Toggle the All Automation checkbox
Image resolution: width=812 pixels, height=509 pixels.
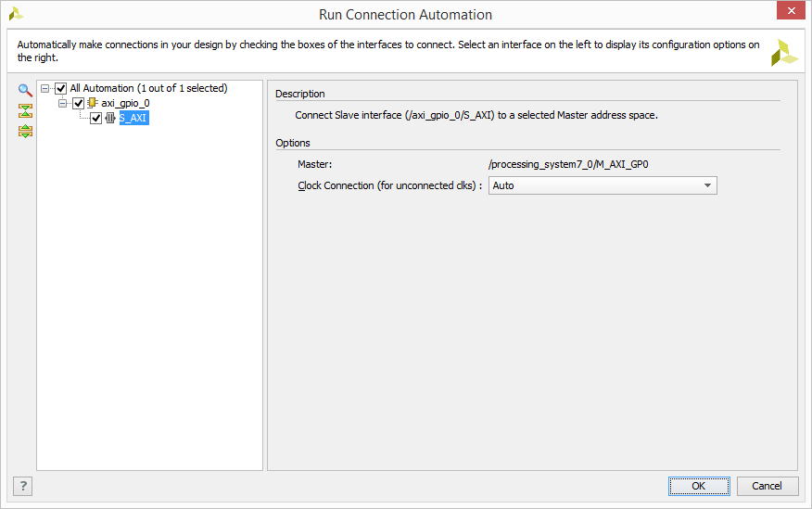click(x=60, y=89)
